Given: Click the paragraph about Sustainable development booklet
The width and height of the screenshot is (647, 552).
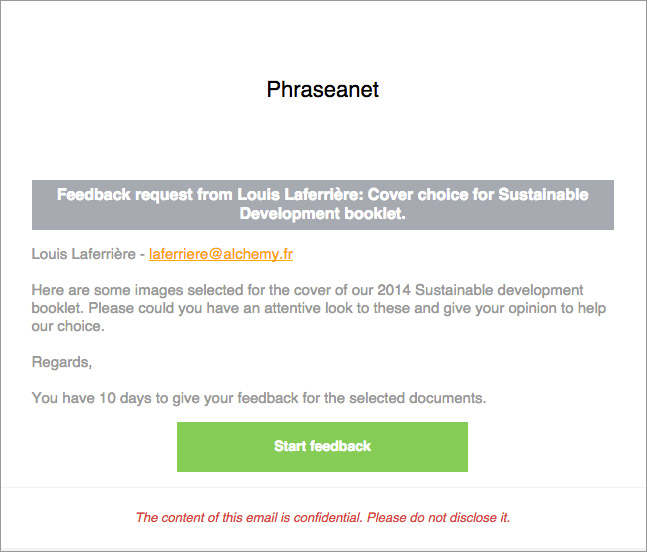Looking at the screenshot, I should [319, 308].
